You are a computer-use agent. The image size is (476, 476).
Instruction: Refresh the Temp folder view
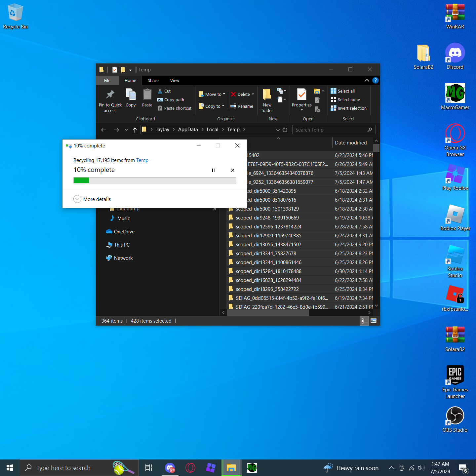coord(285,130)
